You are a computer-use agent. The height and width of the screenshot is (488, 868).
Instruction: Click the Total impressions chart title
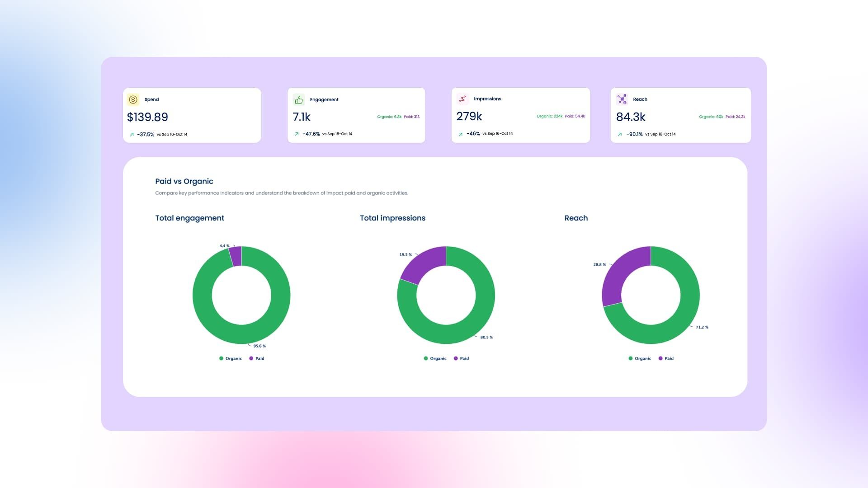coord(392,218)
